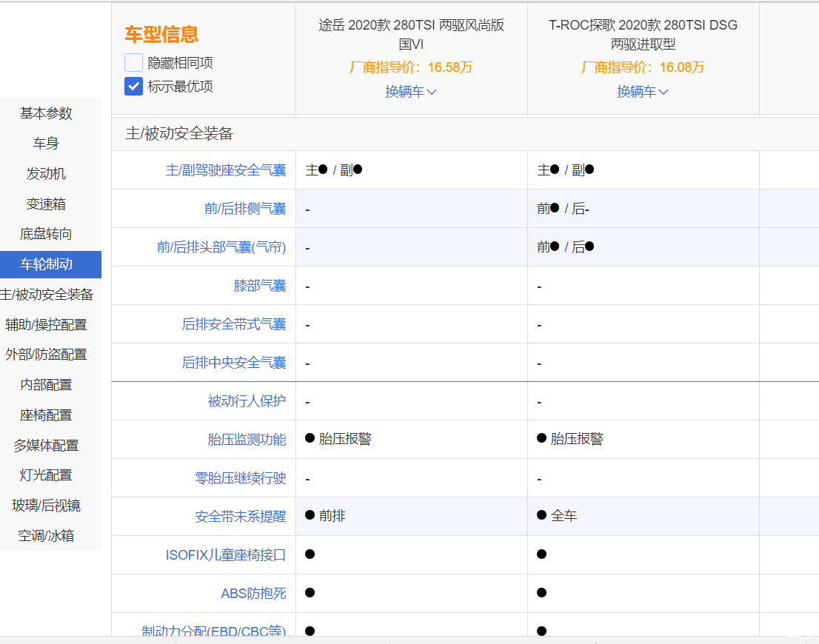Open 换辆车 dropdown for 途岳 2020款
The height and width of the screenshot is (644, 819).
pos(411,92)
